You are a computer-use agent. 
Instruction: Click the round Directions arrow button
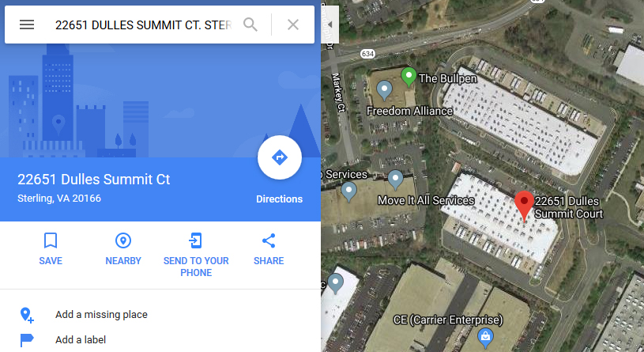tap(280, 157)
